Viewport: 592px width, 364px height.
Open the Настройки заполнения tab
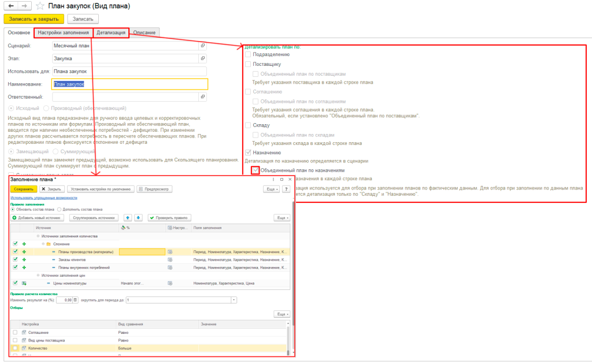63,33
